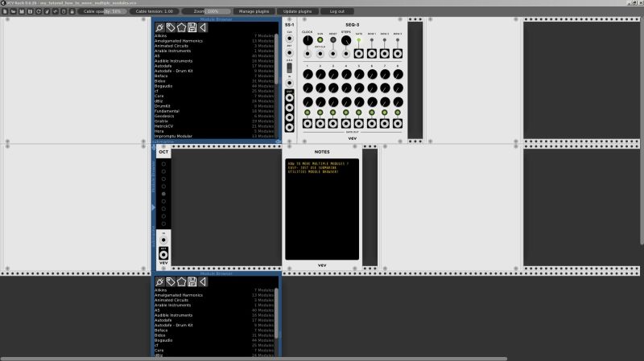
Task: Click plug icon in upper Module Browser
Action: [x=159, y=27]
